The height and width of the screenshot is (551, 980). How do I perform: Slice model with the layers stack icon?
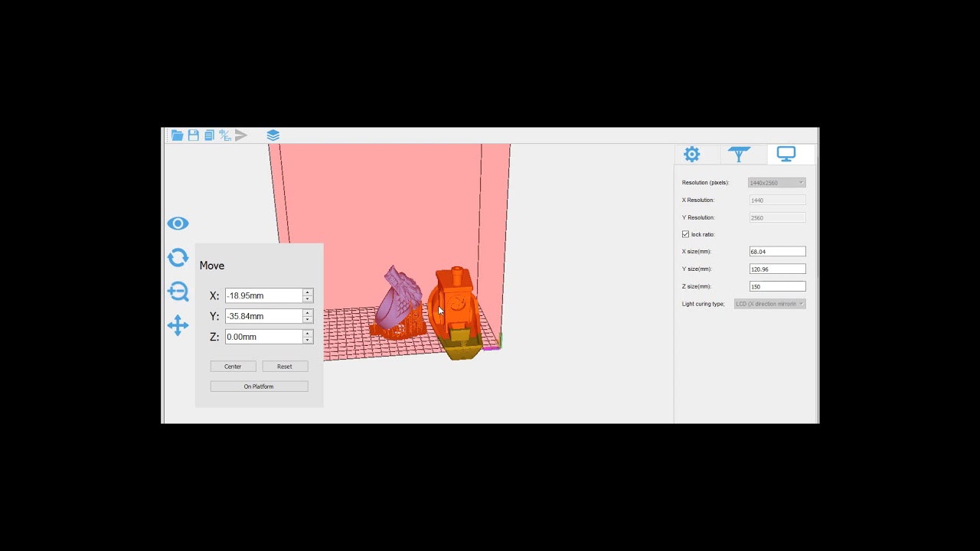pos(273,135)
